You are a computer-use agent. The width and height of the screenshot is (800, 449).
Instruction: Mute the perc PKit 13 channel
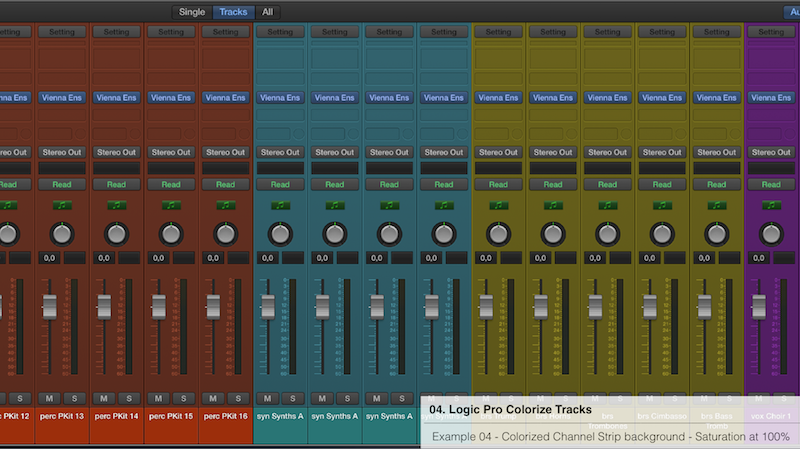coord(49,398)
